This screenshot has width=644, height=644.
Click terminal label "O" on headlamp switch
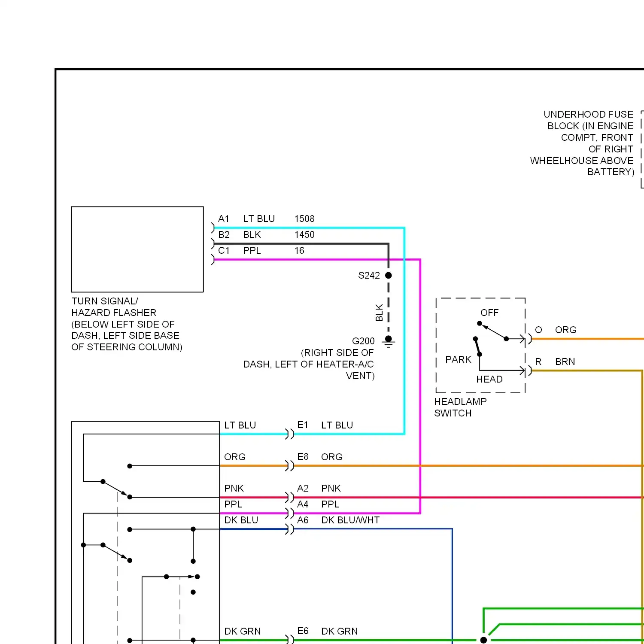(x=538, y=330)
